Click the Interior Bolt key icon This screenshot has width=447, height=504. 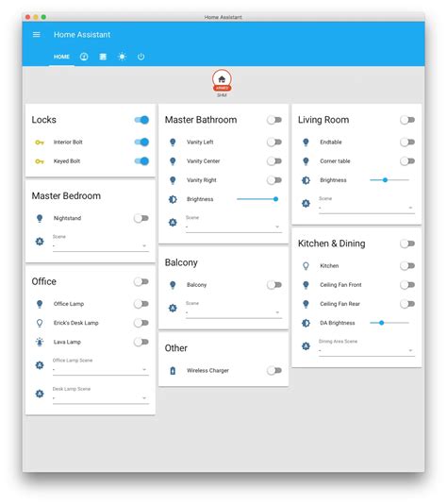[x=40, y=143]
